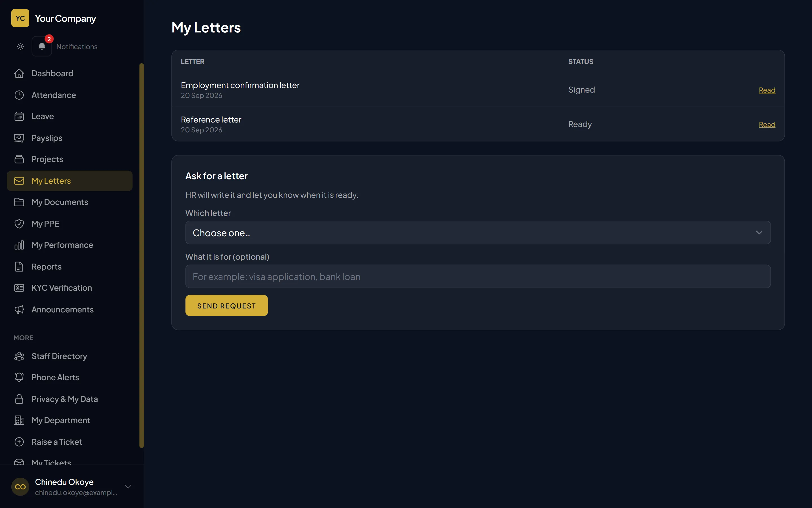This screenshot has height=508, width=812.
Task: Click the Announcements megaphone icon
Action: [x=19, y=309]
